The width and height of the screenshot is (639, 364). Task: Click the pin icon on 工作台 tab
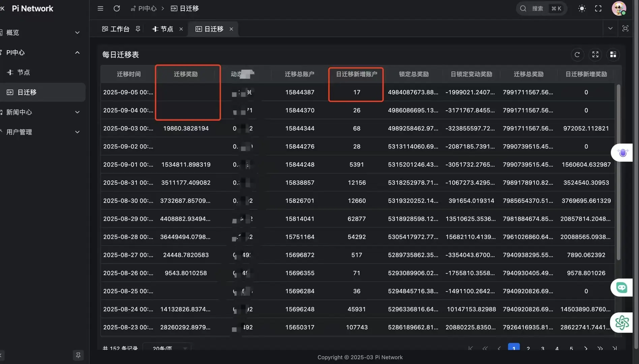click(138, 29)
